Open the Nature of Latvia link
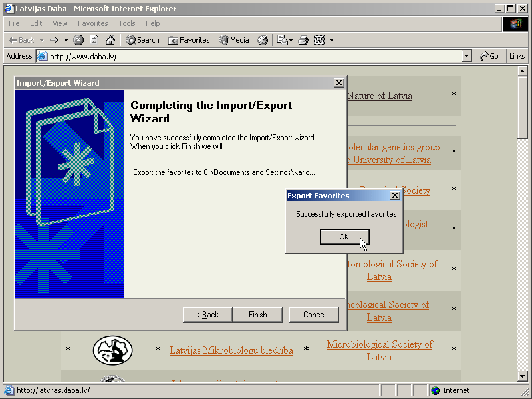532x399 pixels. pyautogui.click(x=380, y=96)
